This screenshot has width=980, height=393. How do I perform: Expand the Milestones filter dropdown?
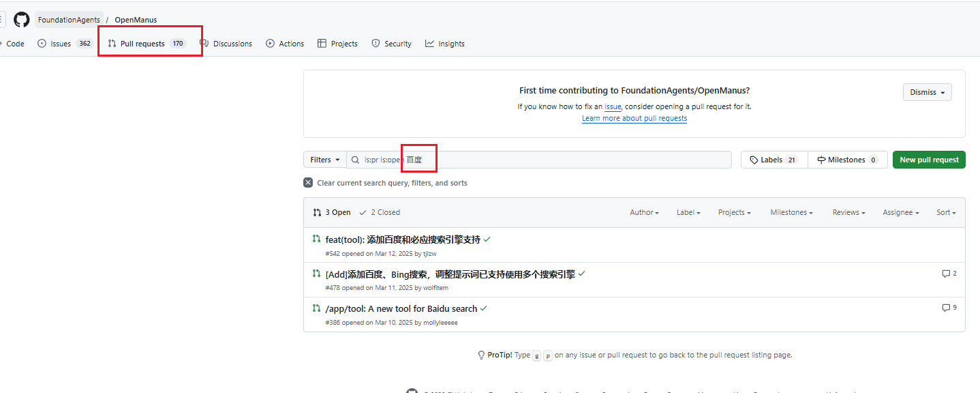point(792,212)
